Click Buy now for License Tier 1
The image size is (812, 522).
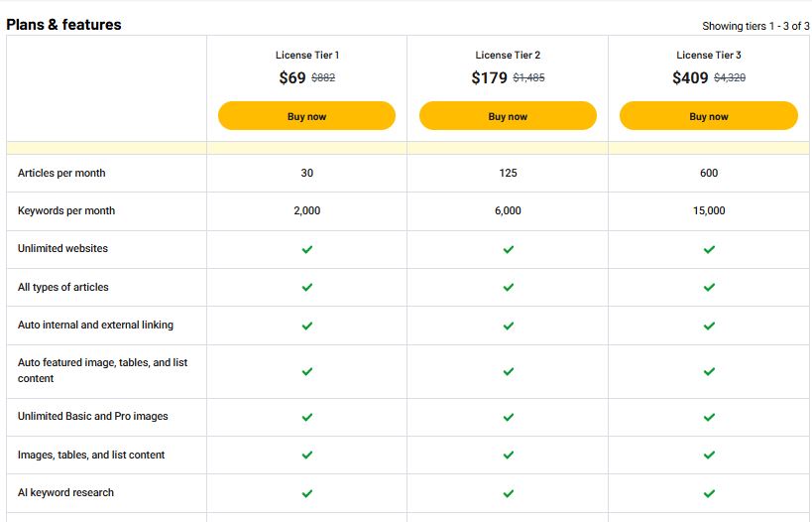306,116
